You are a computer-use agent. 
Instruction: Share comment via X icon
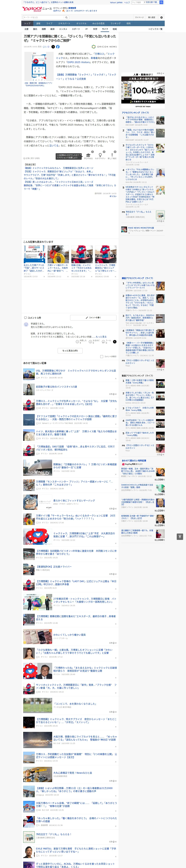point(114,342)
